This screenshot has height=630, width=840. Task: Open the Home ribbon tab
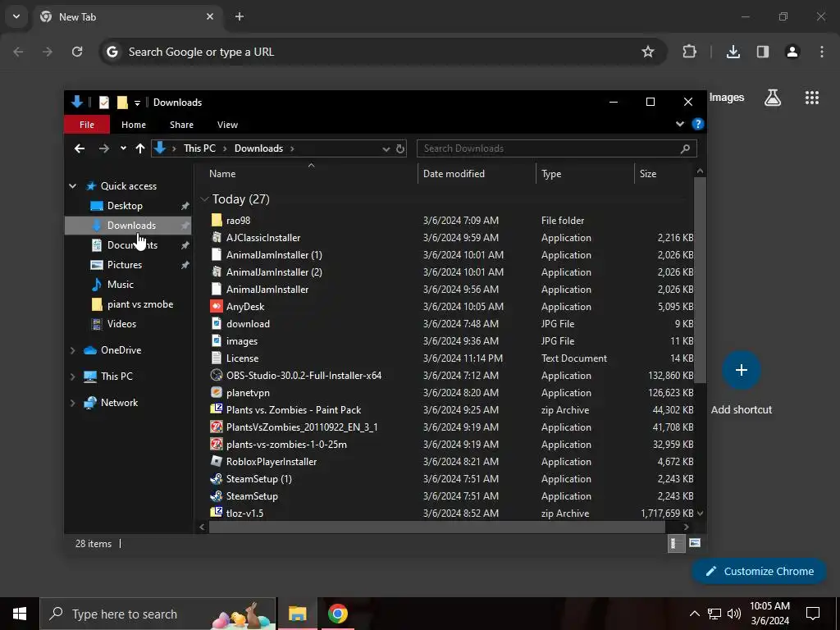134,125
